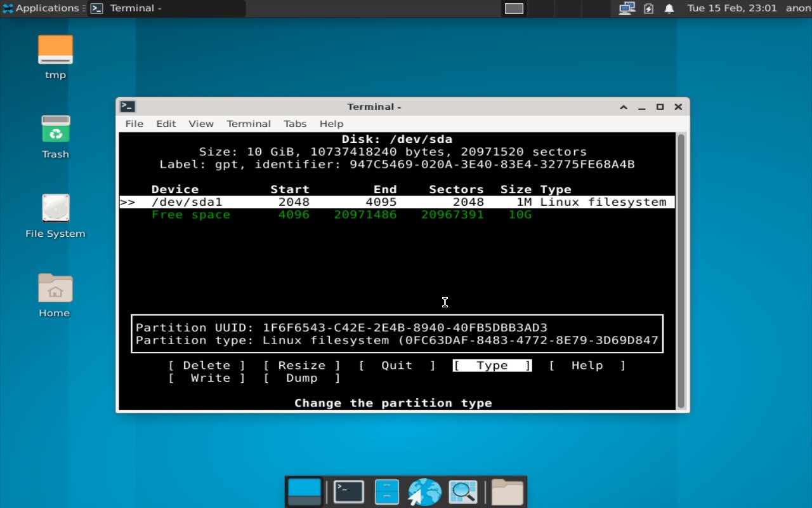Select the highlighted Type option
This screenshot has width=812, height=508.
click(x=492, y=365)
